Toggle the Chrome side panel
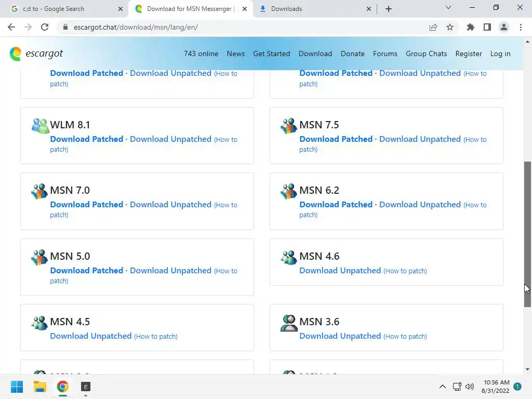This screenshot has width=532, height=399. point(487,27)
